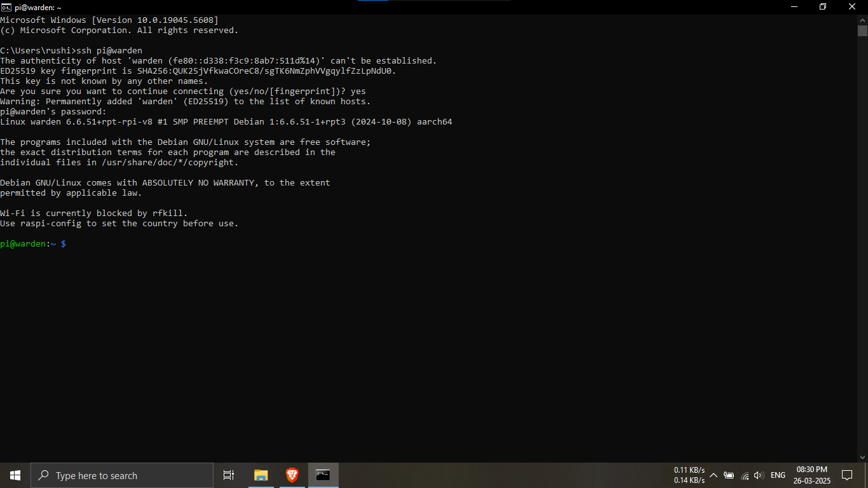Restore down the terminal window
This screenshot has height=488, width=868.
pyautogui.click(x=823, y=7)
